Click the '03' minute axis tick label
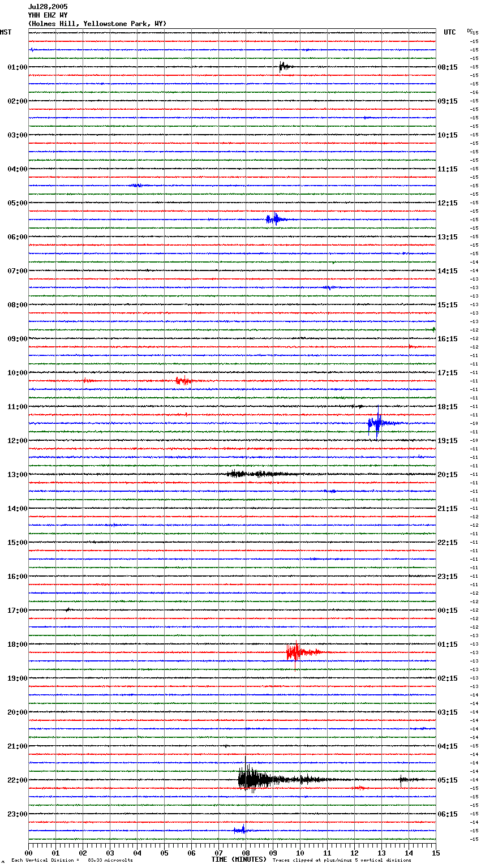This screenshot has width=481, height=868. pos(110,853)
